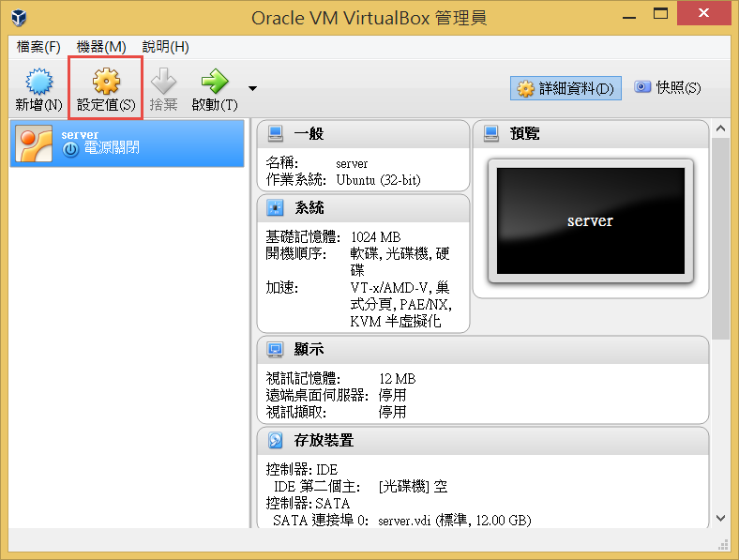Click the [光碟機] 空 IDE entry
Image resolution: width=739 pixels, height=560 pixels.
coord(413,487)
